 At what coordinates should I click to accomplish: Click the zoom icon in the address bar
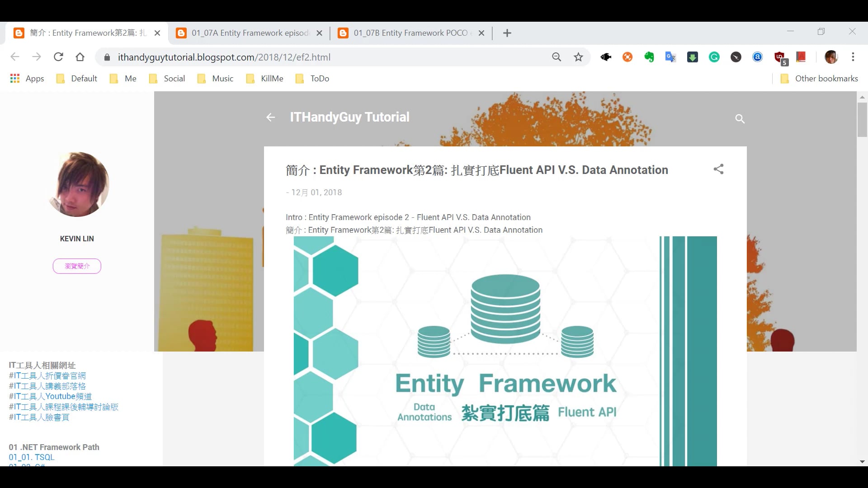557,57
